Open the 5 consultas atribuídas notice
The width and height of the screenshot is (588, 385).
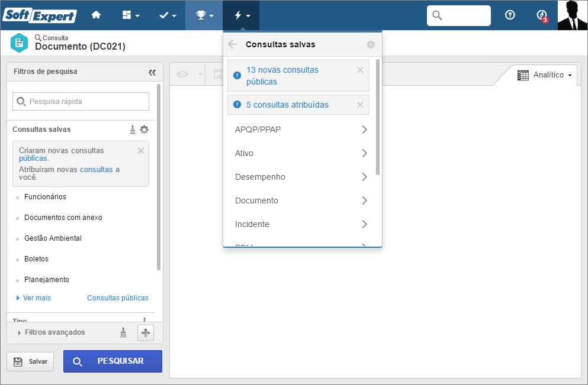click(287, 105)
